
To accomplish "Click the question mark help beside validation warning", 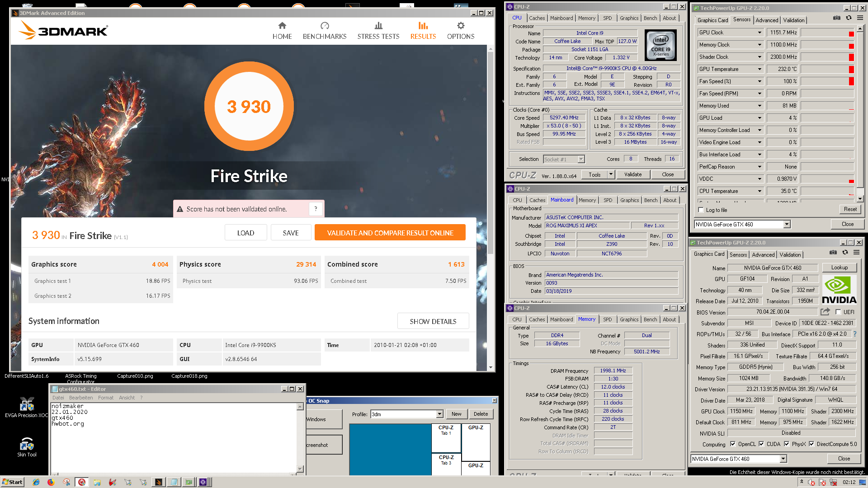I will point(316,209).
